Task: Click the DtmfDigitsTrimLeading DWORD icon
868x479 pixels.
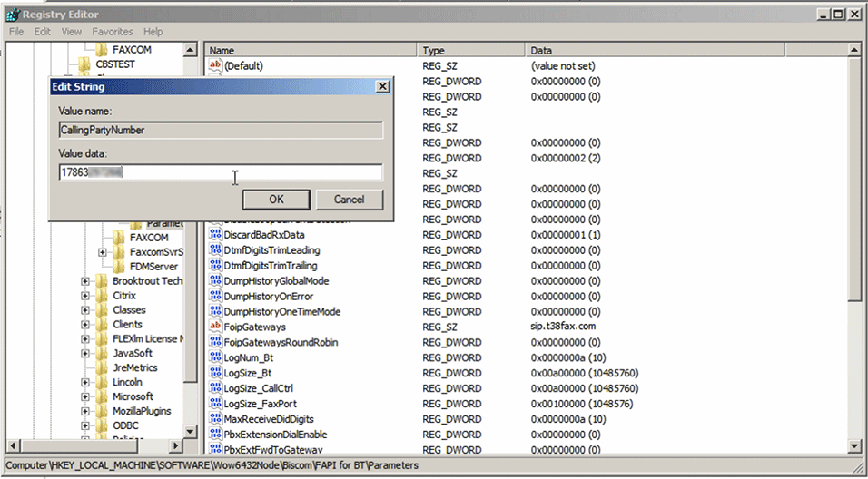Action: (215, 250)
